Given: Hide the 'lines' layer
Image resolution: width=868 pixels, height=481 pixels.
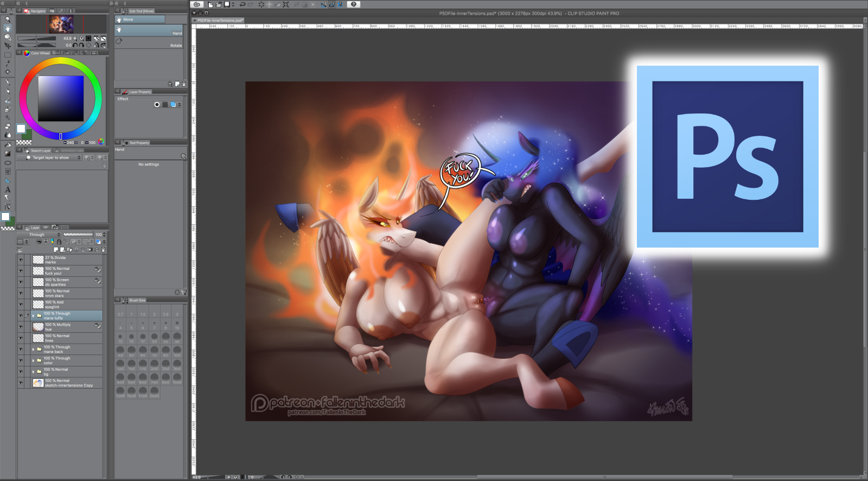Looking at the screenshot, I should [21, 338].
